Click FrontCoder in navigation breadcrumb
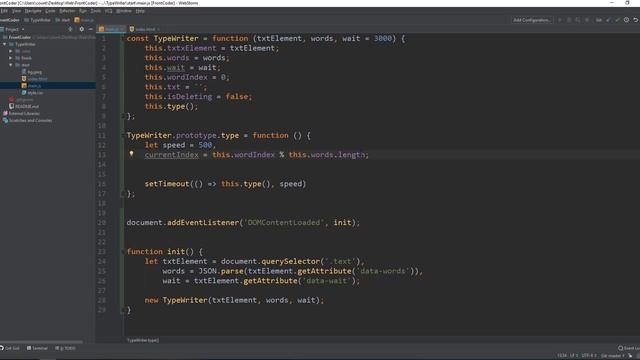The width and height of the screenshot is (640, 360). point(10,20)
